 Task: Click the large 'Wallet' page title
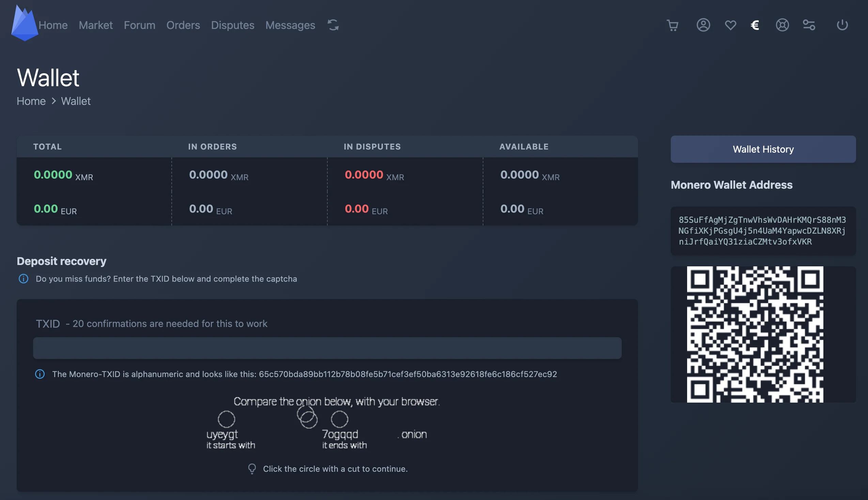[48, 78]
